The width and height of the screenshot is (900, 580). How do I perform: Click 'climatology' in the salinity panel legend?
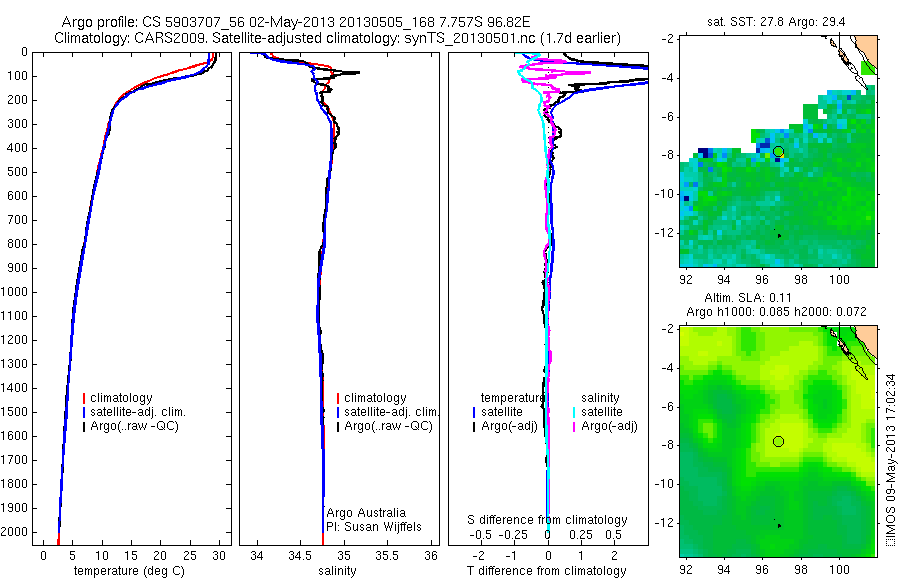[x=375, y=398]
